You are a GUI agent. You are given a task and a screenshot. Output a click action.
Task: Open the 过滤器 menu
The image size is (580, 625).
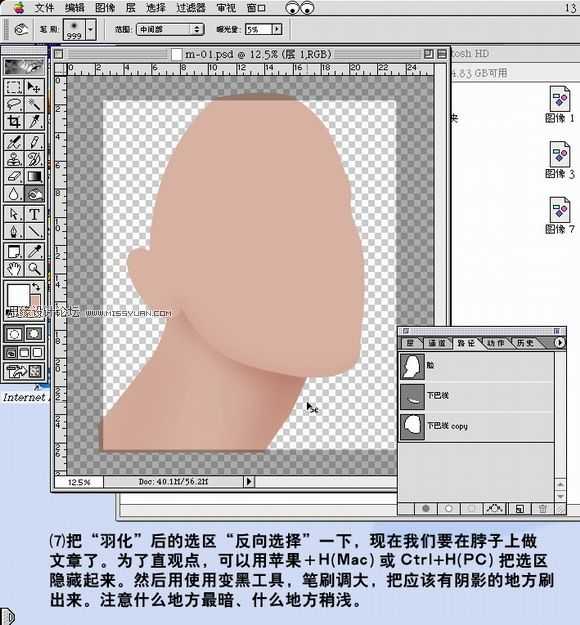pyautogui.click(x=191, y=8)
